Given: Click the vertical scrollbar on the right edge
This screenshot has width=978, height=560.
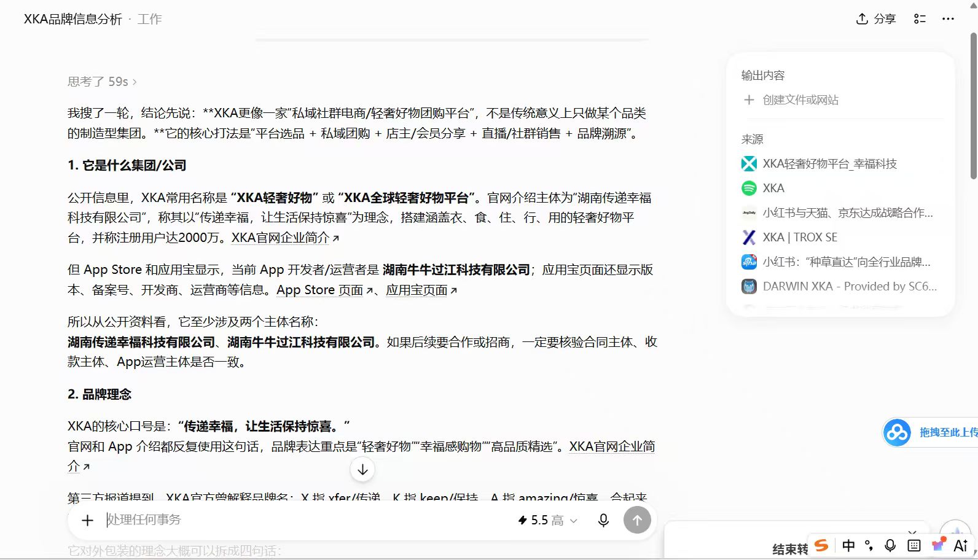Looking at the screenshot, I should (973, 106).
